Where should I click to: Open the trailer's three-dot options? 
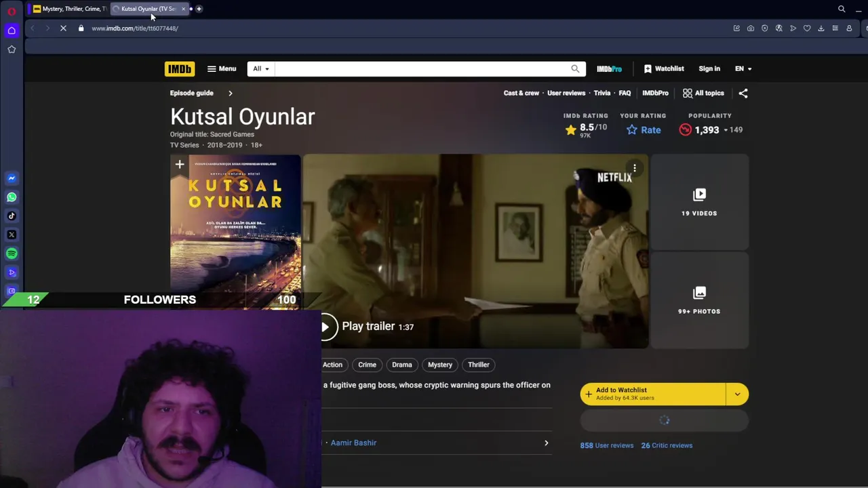pos(635,167)
